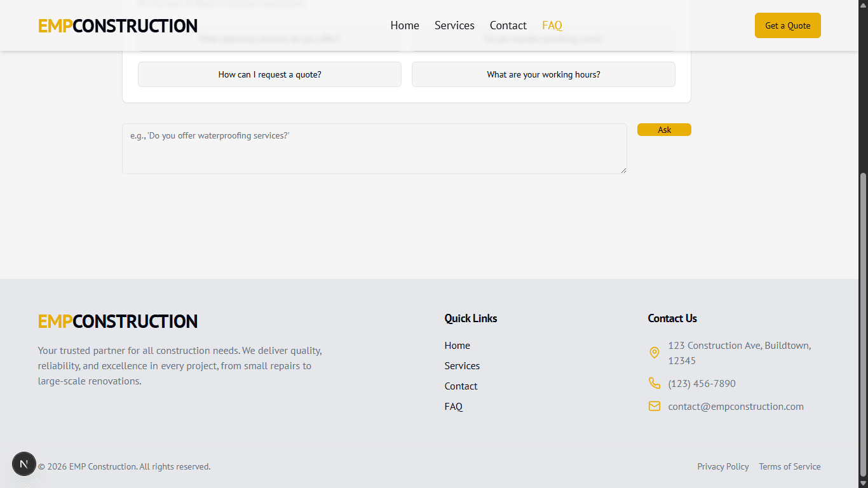Open the Privacy Policy link
The height and width of the screenshot is (488, 868).
722,466
